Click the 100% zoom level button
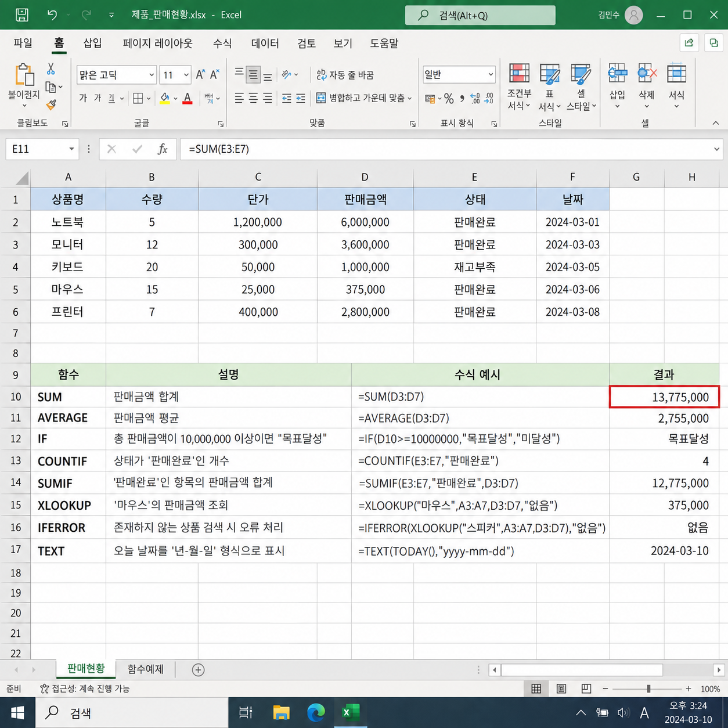This screenshot has width=728, height=728. [x=710, y=689]
